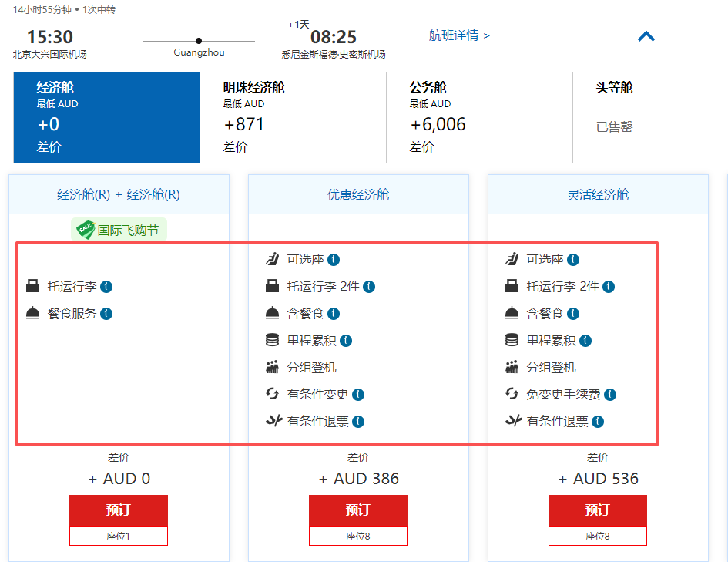This screenshot has height=562, width=728.
Task: Click the 国际飞购节 sale badge
Action: coord(119,230)
